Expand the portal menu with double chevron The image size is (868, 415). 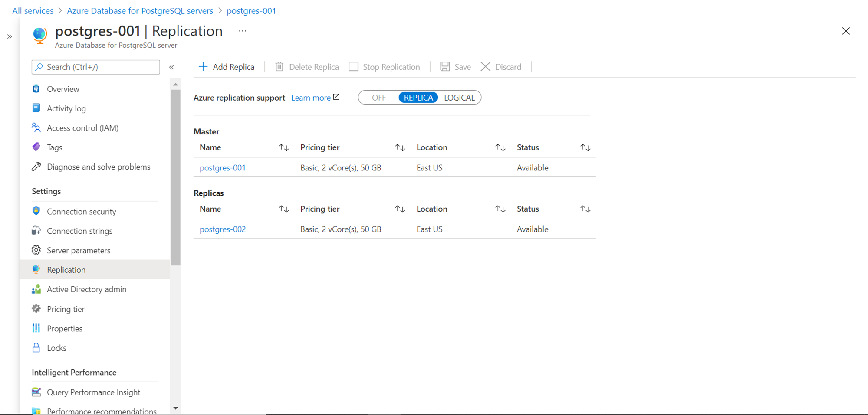10,37
